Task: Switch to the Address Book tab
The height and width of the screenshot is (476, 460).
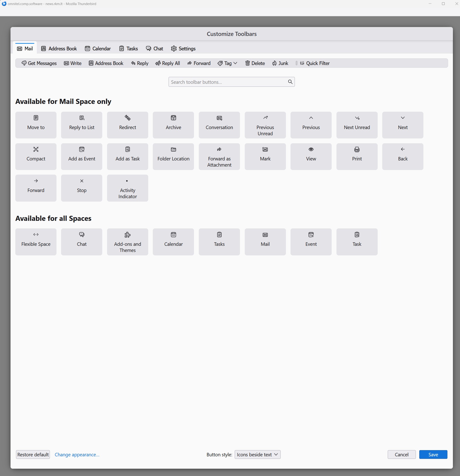Action: 59,49
